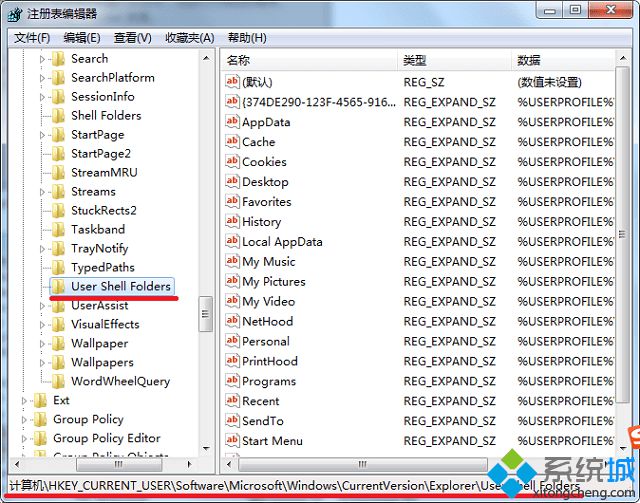This screenshot has height=503, width=640.
Task: Click (数值未设置) data cell
Action: click(549, 82)
